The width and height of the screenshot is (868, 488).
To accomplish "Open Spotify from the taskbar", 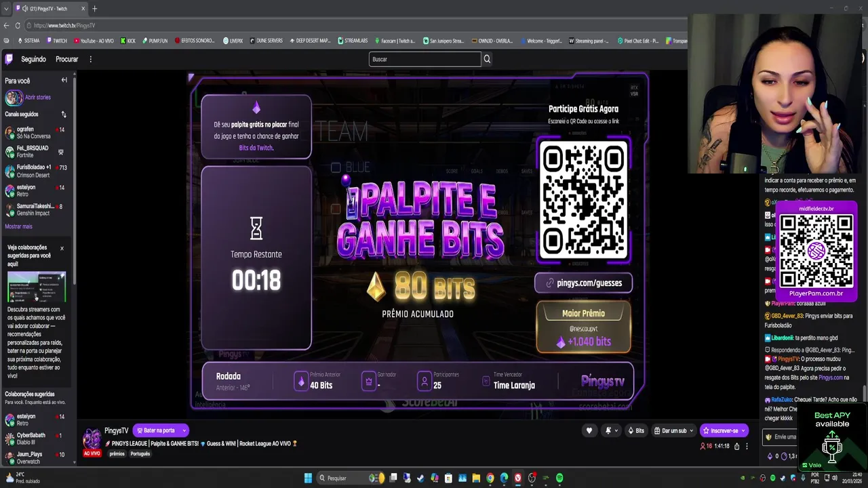I will tap(559, 478).
